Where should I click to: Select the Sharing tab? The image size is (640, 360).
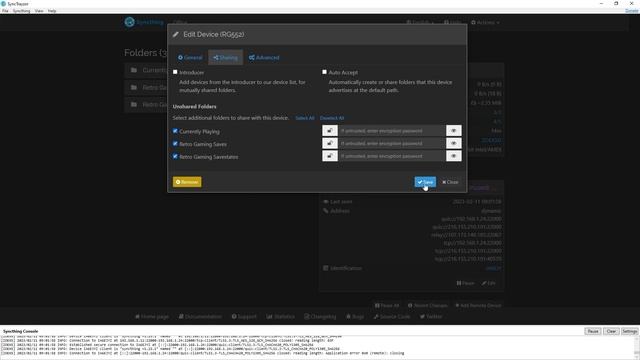(x=225, y=58)
